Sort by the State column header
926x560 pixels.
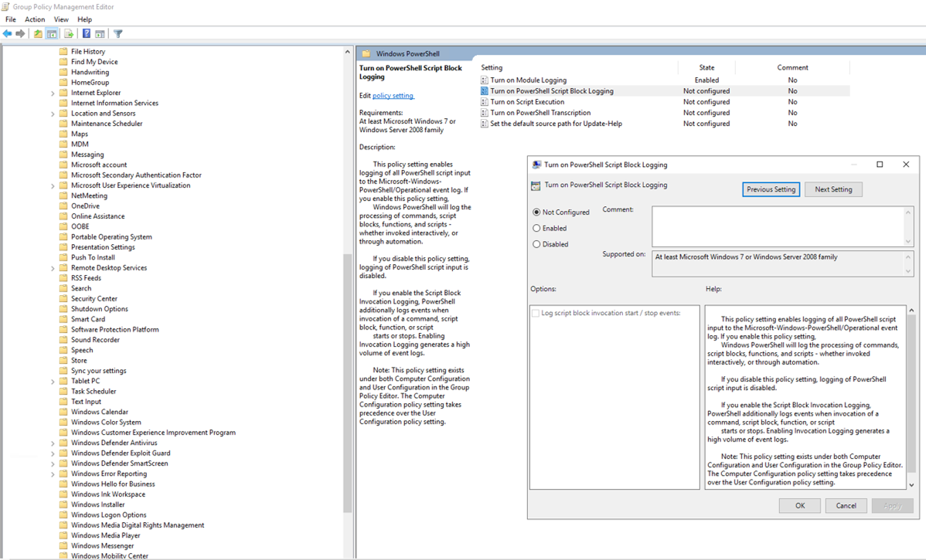pyautogui.click(x=706, y=68)
